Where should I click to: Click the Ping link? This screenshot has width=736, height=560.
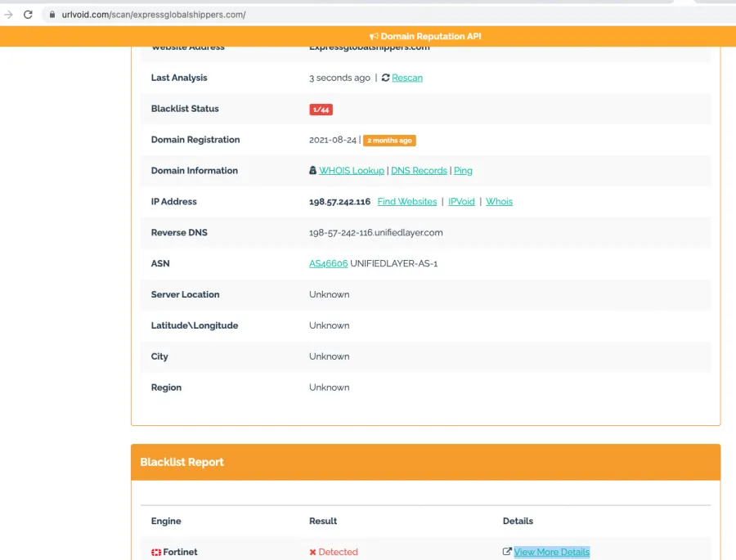(x=464, y=171)
